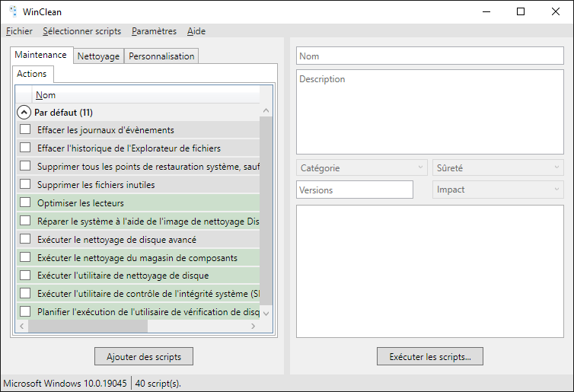Click the horizontal scroll-right arrow
Image resolution: width=574 pixels, height=392 pixels.
tap(254, 326)
